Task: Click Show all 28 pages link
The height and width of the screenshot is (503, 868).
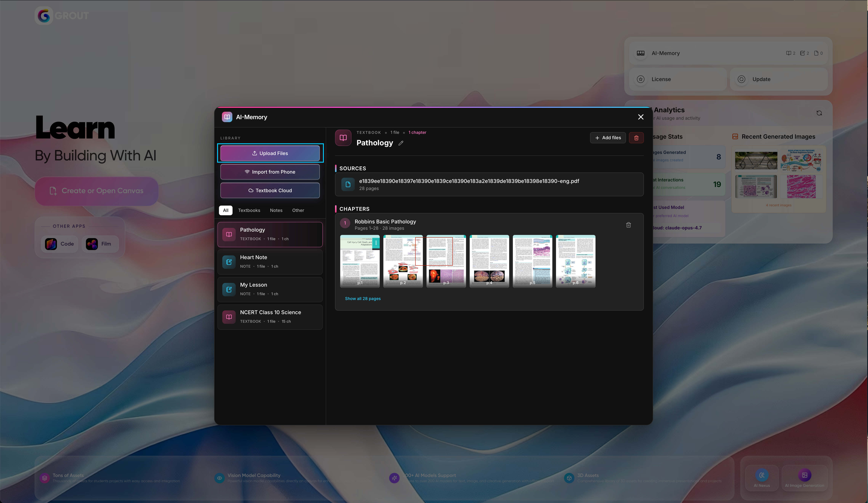Action: tap(363, 299)
